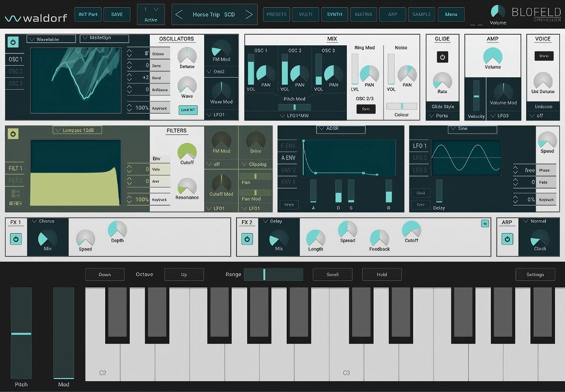Click the Noise PAN knob
Image resolution: width=565 pixels, height=392 pixels.
(407, 73)
